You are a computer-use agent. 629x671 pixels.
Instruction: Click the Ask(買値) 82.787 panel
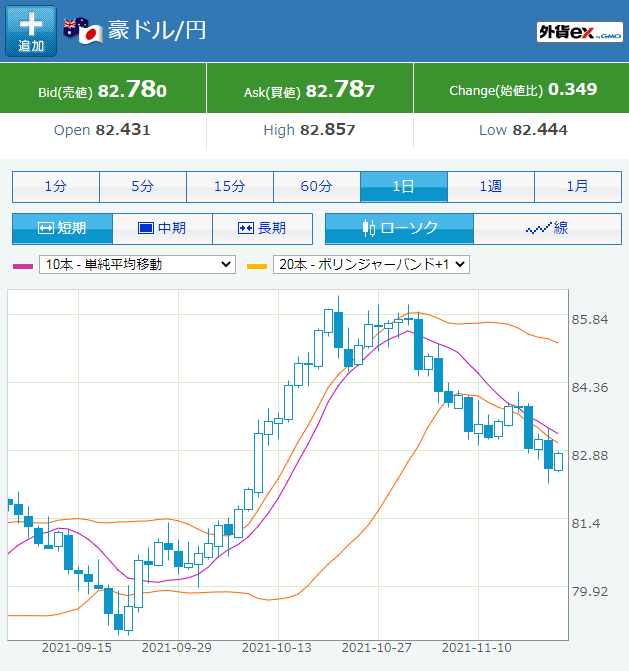point(310,88)
